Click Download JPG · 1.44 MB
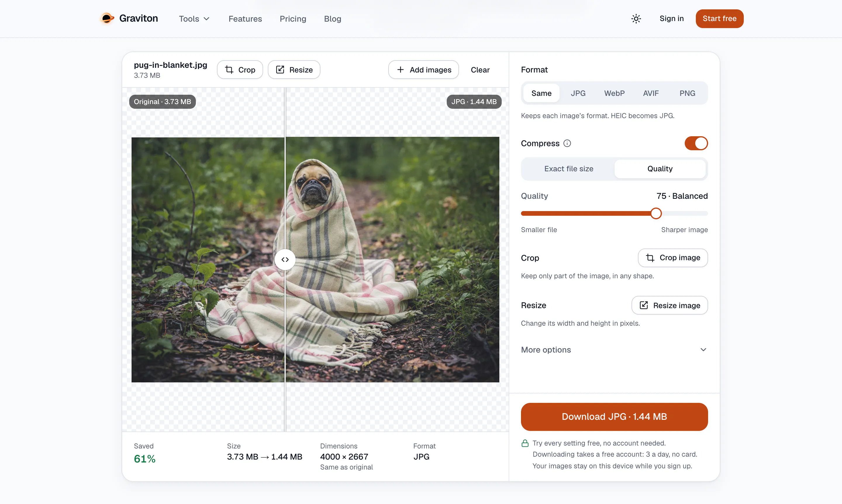 click(614, 417)
